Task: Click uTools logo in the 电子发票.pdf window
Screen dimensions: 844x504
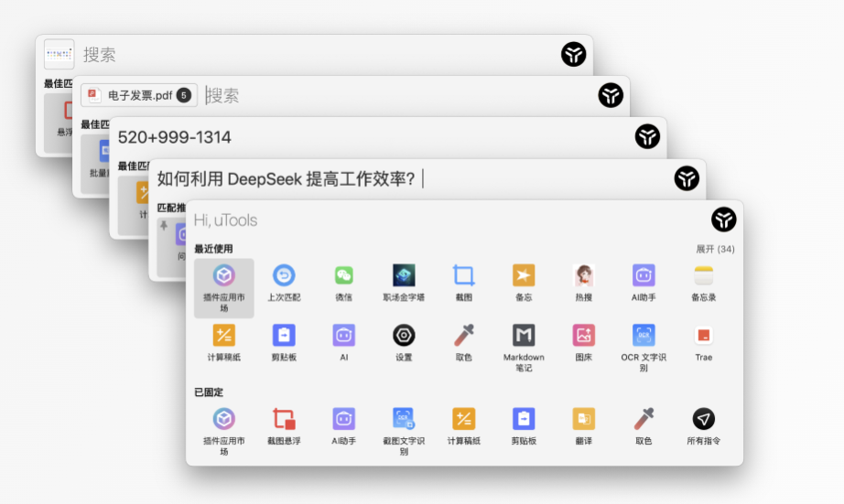Action: (611, 95)
